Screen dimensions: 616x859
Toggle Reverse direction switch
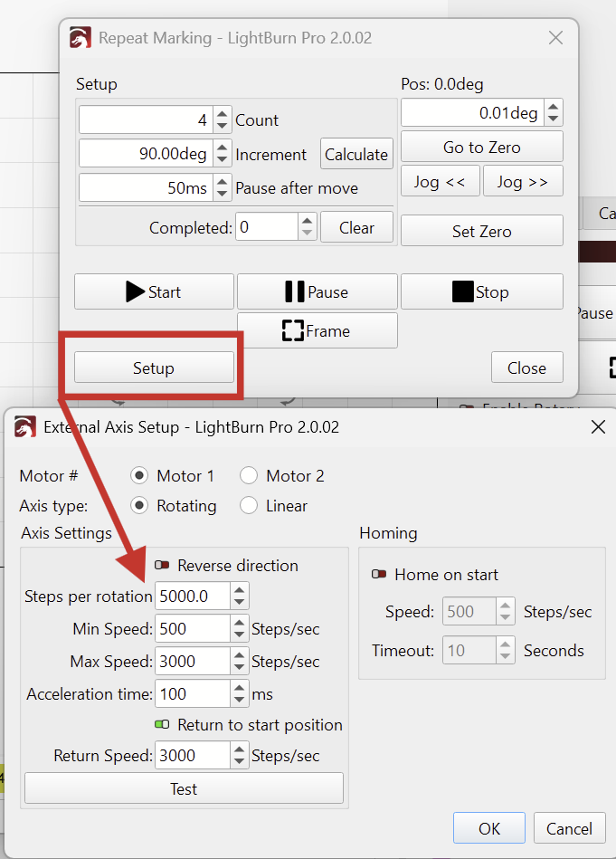pos(162,565)
